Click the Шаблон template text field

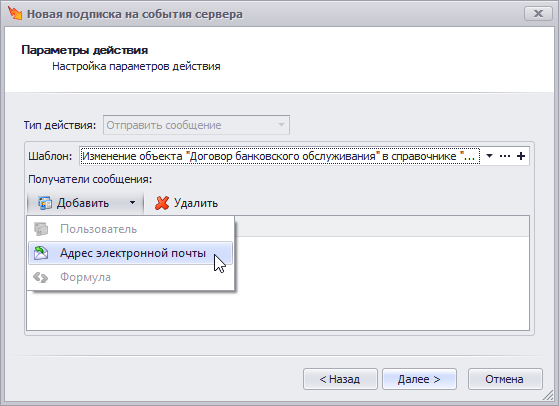[x=280, y=156]
